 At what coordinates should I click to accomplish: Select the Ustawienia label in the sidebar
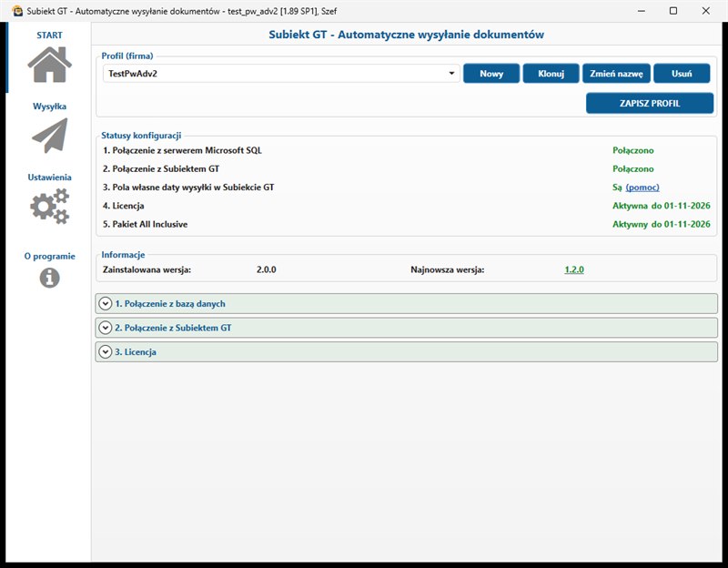tap(49, 177)
